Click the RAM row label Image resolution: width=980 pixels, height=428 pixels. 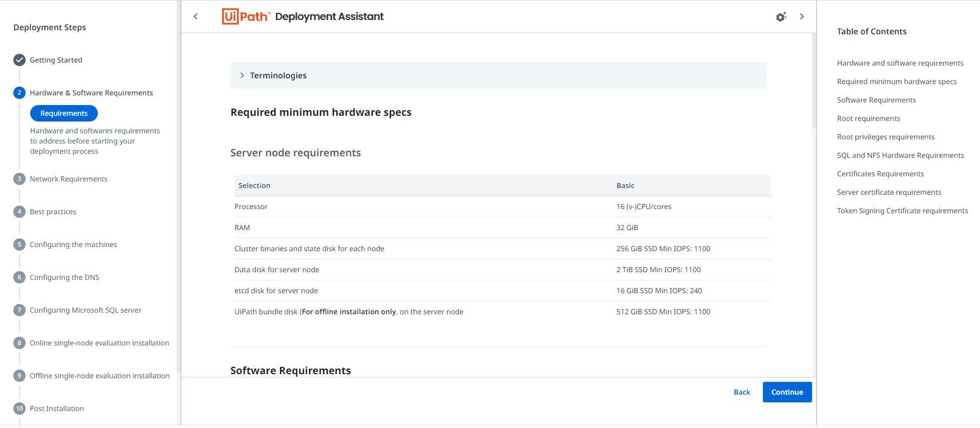pyautogui.click(x=242, y=228)
